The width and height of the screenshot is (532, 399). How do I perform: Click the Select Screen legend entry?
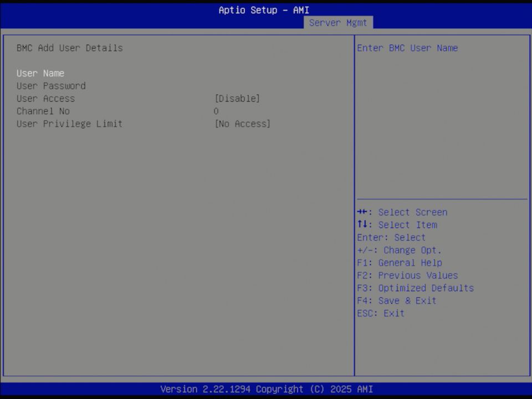tap(402, 212)
